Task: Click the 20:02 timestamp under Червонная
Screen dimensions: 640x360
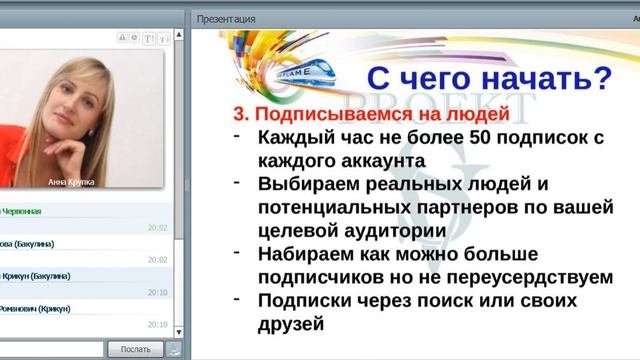Action: pos(158,227)
